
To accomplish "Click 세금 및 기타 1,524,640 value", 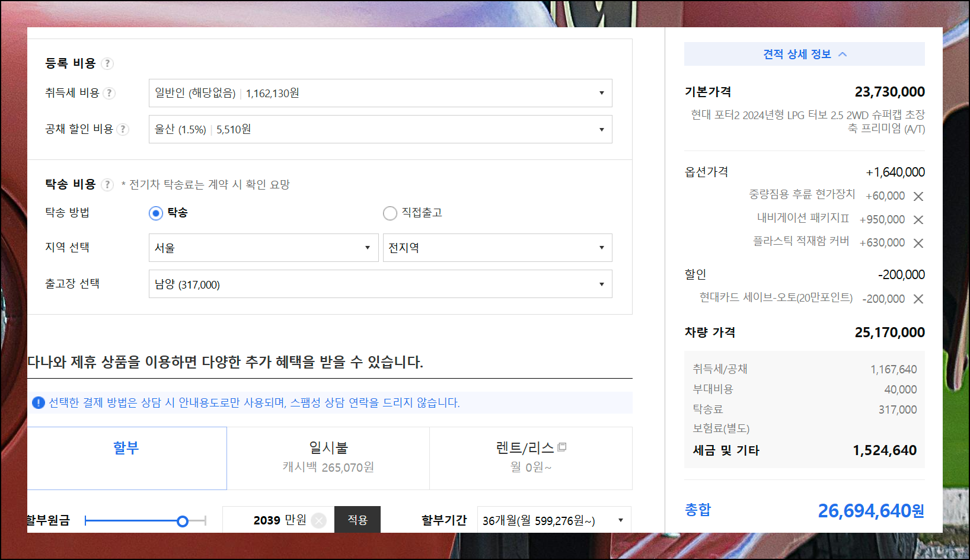I will pyautogui.click(x=885, y=450).
